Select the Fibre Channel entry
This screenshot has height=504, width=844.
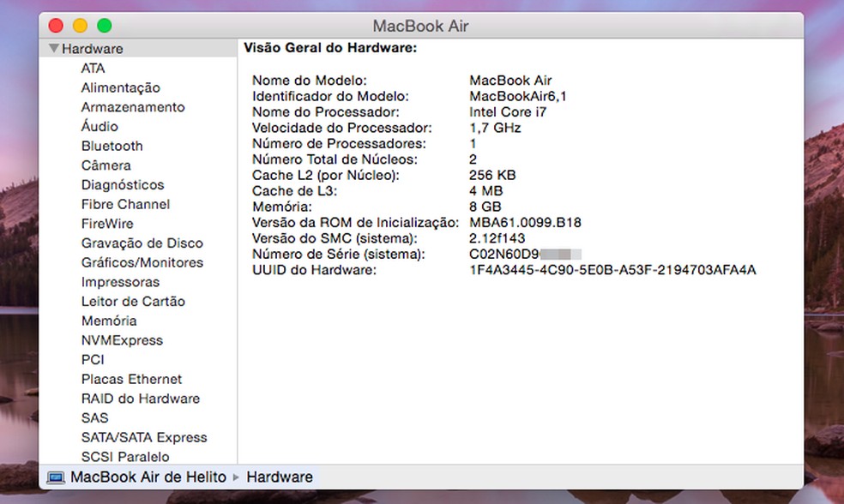tap(125, 204)
